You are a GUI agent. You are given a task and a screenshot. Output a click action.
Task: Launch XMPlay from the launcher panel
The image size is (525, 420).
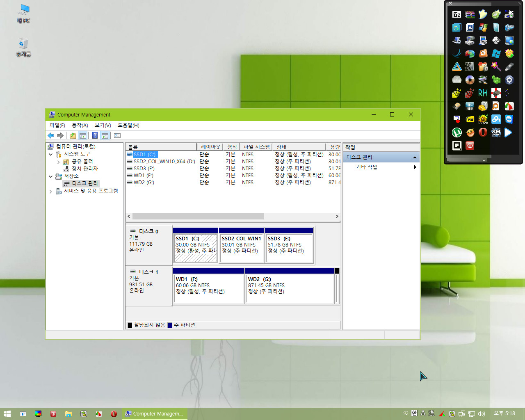tap(496, 132)
